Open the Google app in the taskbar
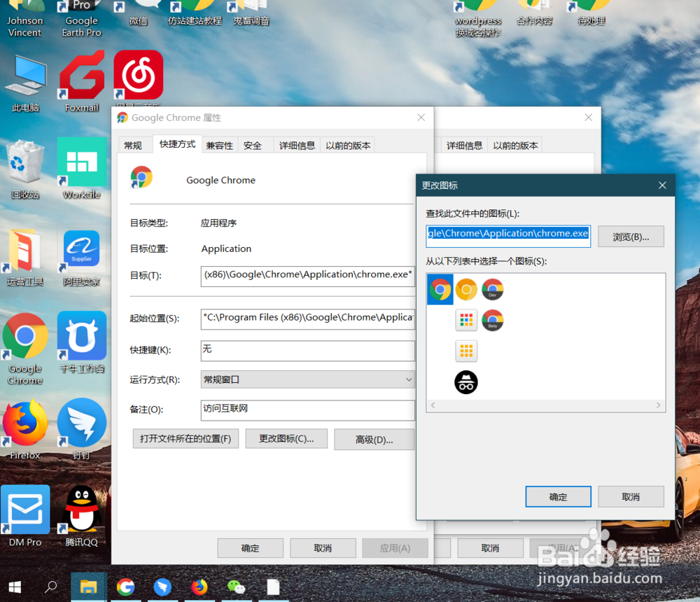 [x=125, y=587]
